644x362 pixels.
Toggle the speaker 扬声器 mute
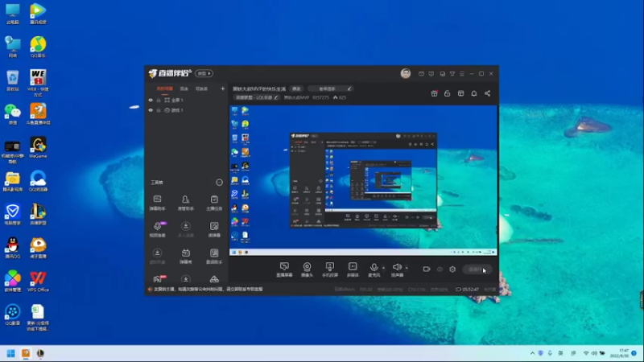point(397,269)
